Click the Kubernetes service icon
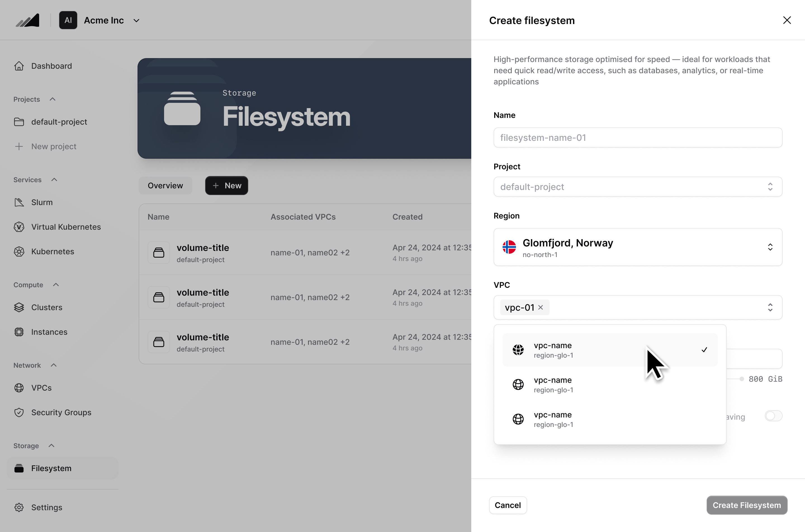 [19, 251]
